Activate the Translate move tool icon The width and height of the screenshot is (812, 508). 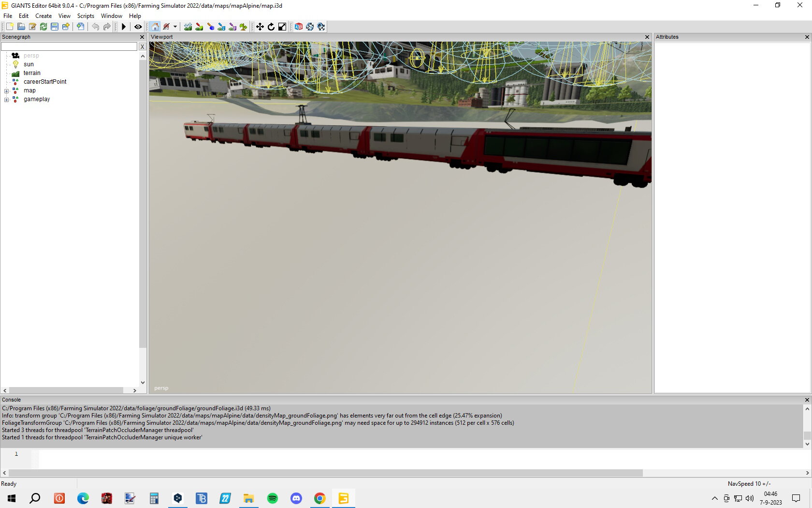(x=260, y=27)
